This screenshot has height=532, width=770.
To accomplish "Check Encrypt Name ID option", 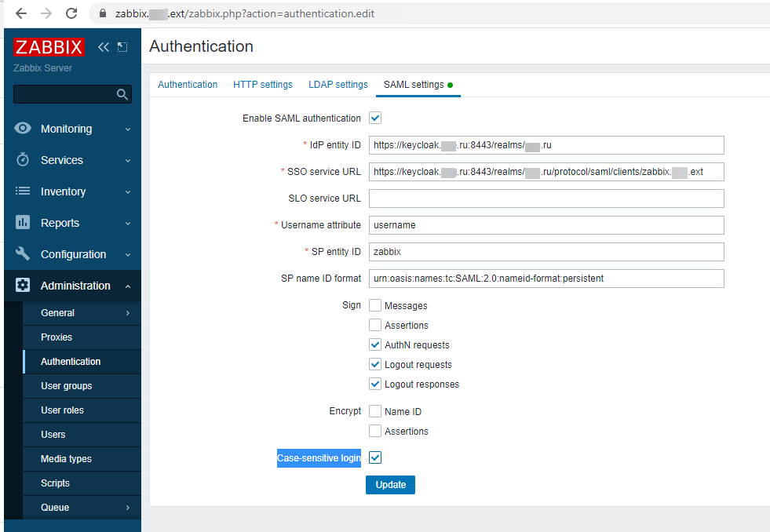I will pos(375,411).
